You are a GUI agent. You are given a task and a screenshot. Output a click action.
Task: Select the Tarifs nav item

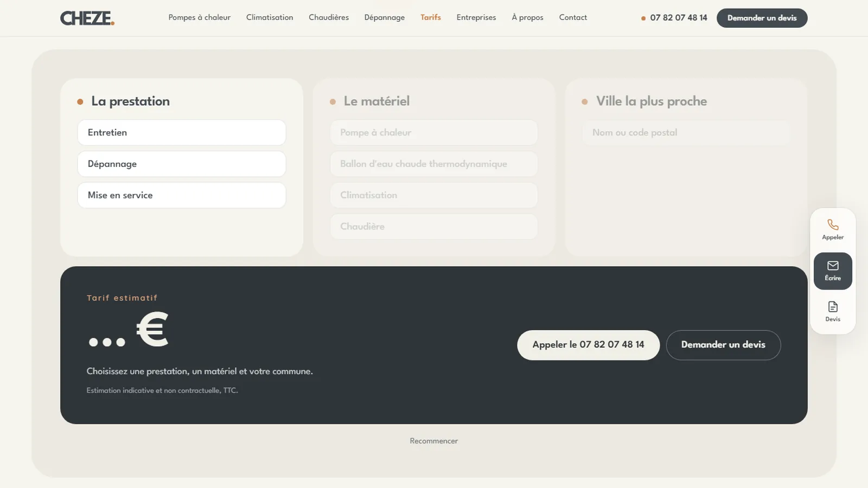click(x=431, y=17)
